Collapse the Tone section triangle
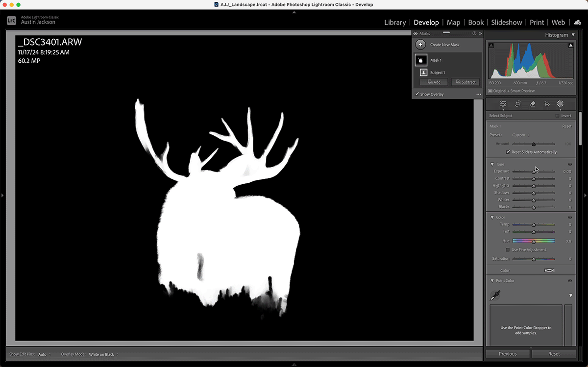The width and height of the screenshot is (588, 367). pos(492,164)
